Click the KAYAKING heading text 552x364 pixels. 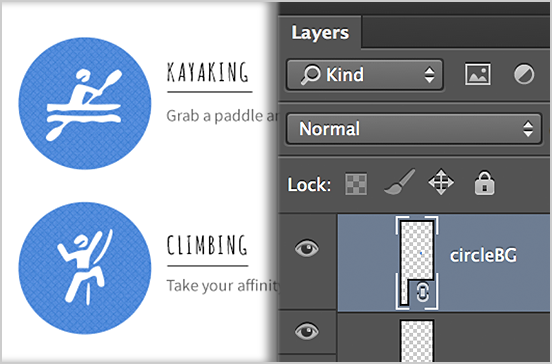click(x=208, y=72)
